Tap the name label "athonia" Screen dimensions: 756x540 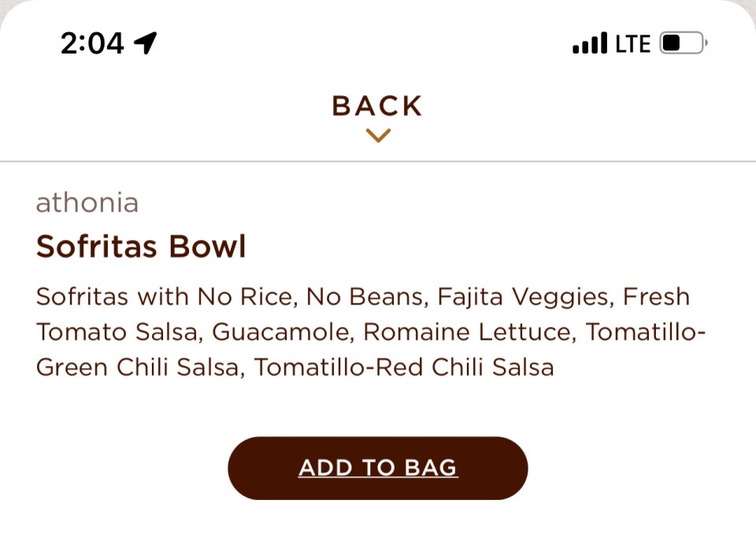click(x=87, y=203)
